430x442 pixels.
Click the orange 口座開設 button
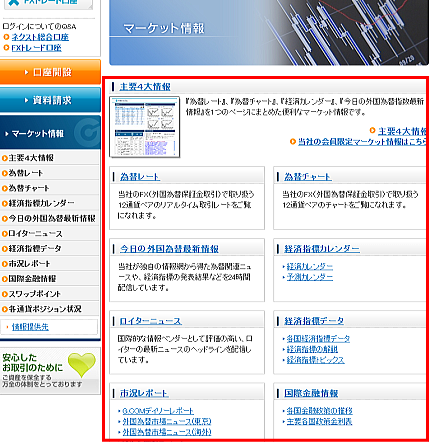50,72
